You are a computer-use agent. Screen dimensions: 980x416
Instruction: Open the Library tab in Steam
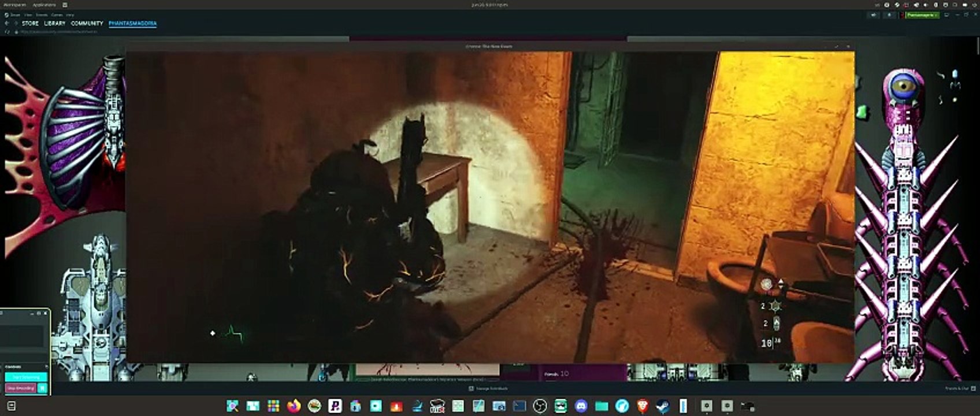tap(55, 23)
